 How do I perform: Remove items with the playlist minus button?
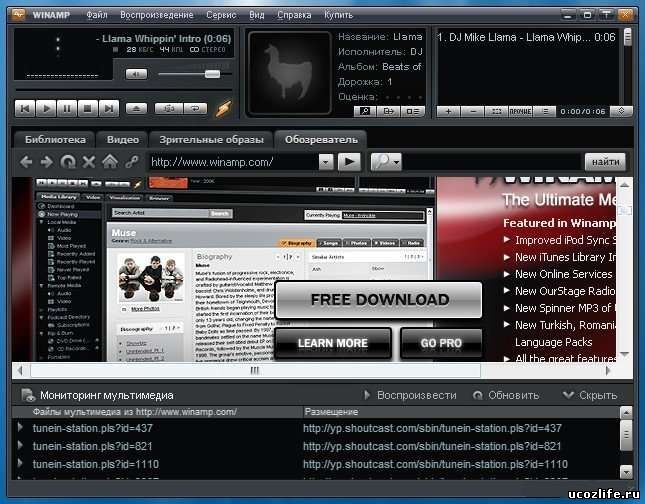tap(473, 111)
